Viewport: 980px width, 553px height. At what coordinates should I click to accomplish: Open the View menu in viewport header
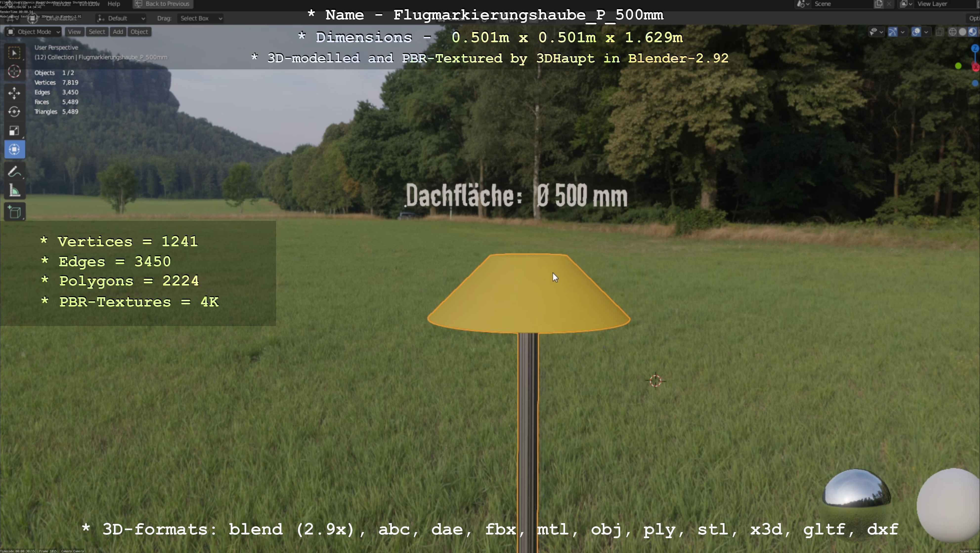tap(74, 32)
